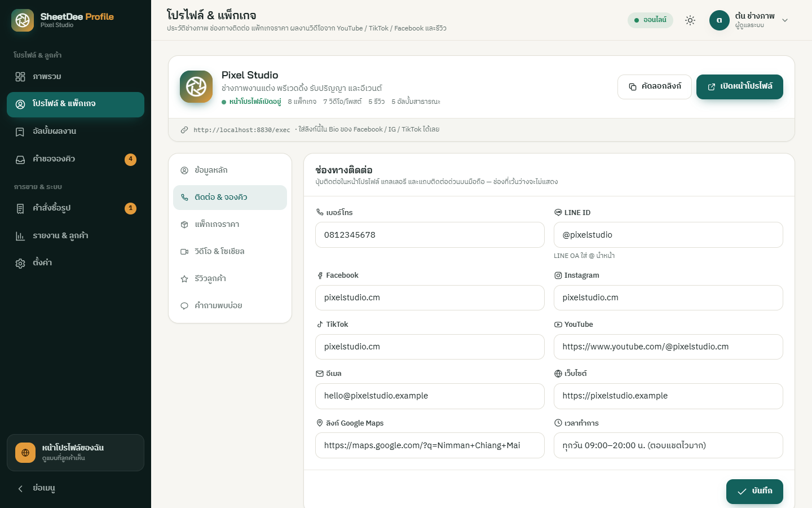Collapse the sidebar with ย่อเมนู
Image resolution: width=812 pixels, height=508 pixels.
pyautogui.click(x=76, y=488)
